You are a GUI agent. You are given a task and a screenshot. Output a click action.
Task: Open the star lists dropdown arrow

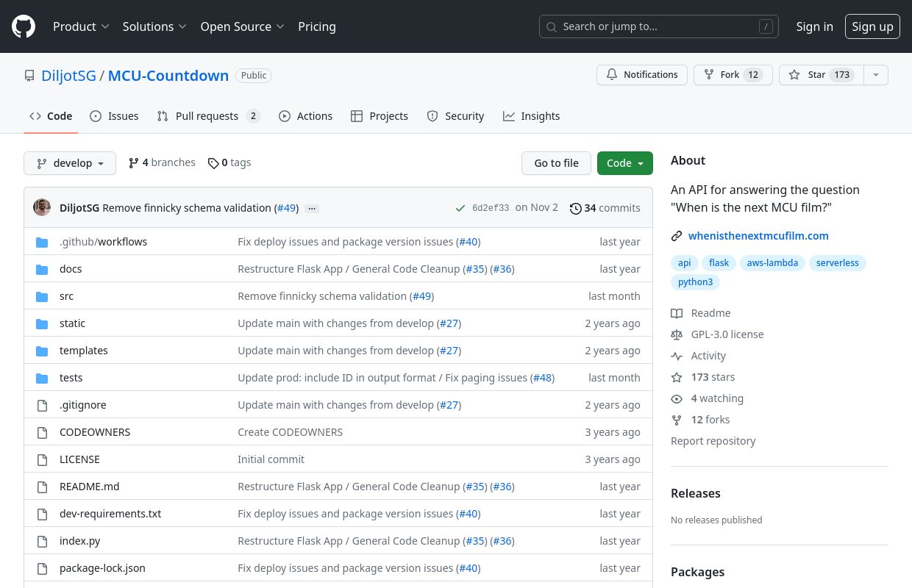(875, 75)
